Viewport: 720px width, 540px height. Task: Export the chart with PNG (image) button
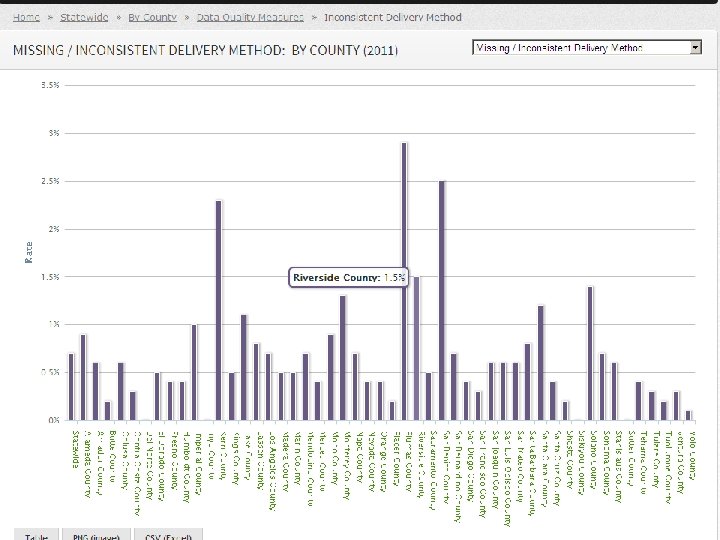96,535
